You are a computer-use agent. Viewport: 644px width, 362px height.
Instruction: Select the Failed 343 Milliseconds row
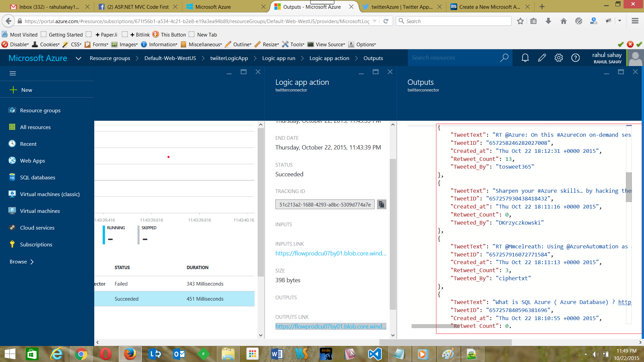174,284
